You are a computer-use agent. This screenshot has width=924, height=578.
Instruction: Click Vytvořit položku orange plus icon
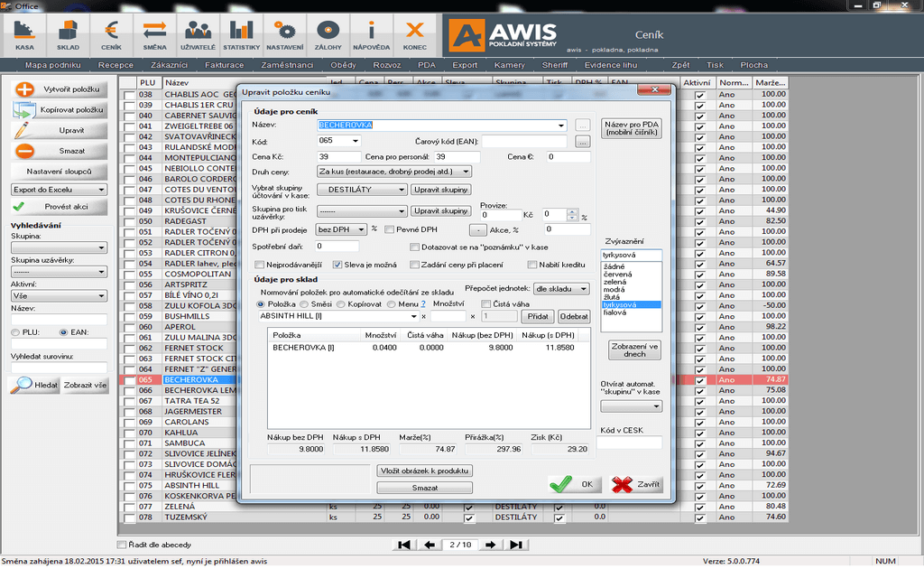24,89
